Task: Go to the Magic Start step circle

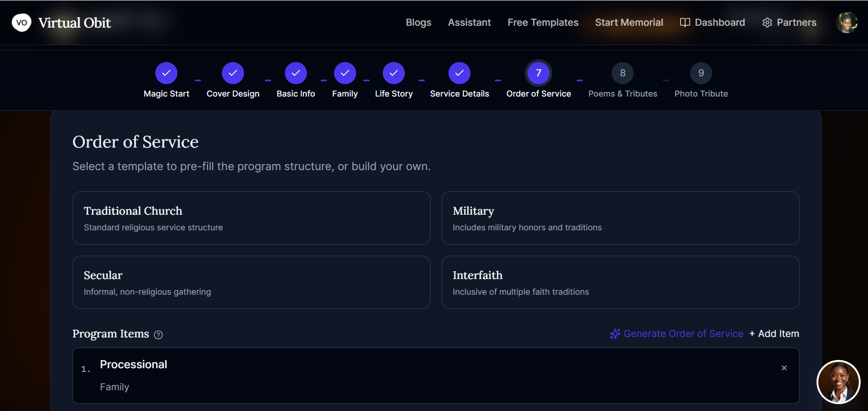Action: (166, 73)
